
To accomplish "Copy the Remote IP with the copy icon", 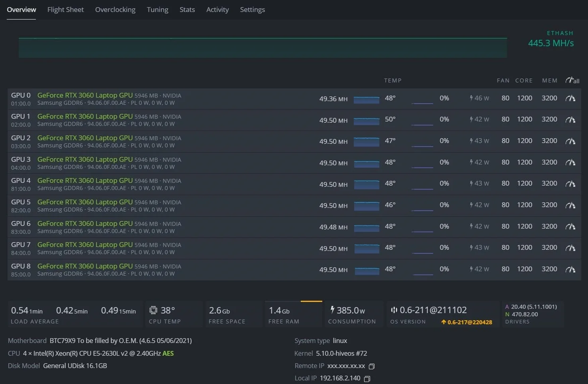I will coord(372,366).
